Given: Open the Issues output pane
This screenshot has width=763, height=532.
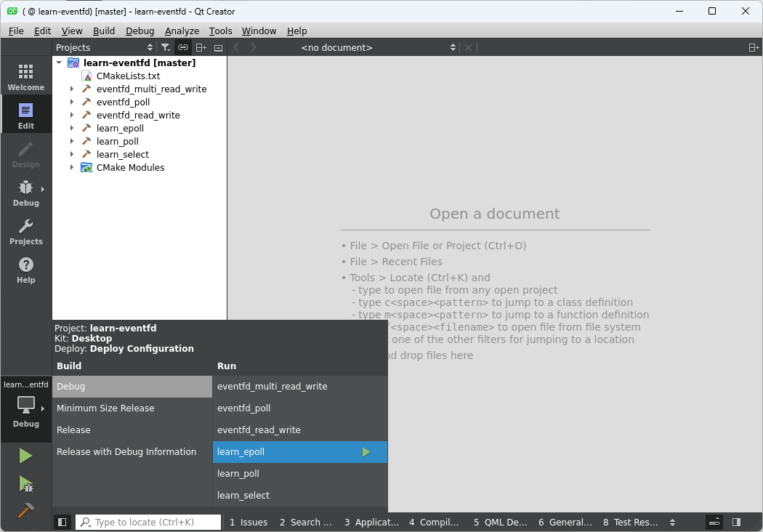Looking at the screenshot, I should point(249,523).
